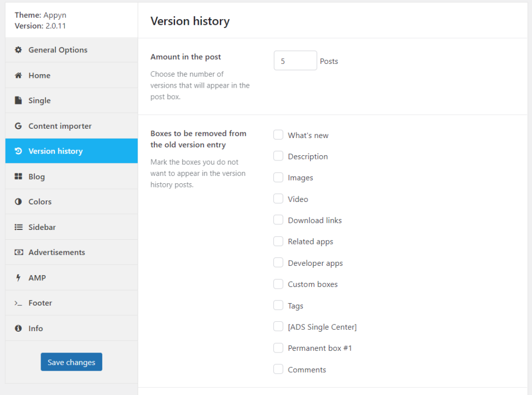Image resolution: width=532 pixels, height=395 pixels.
Task: Click the Save changes button
Action: point(71,362)
